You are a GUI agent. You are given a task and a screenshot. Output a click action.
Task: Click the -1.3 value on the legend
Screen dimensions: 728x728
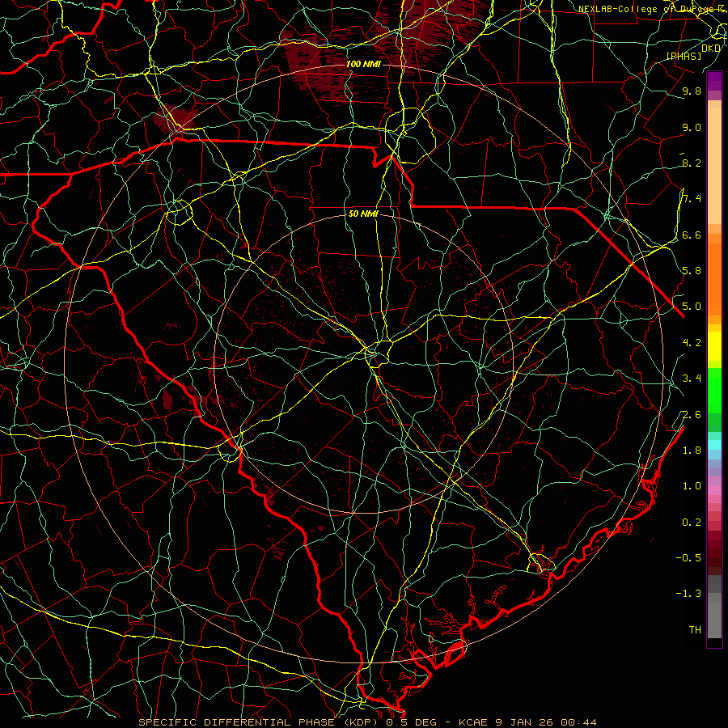(688, 594)
